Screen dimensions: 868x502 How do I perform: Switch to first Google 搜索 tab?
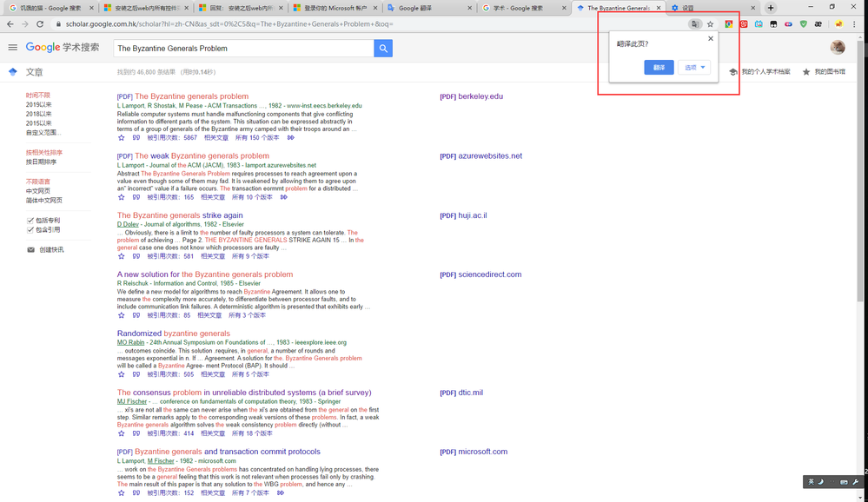(51, 8)
